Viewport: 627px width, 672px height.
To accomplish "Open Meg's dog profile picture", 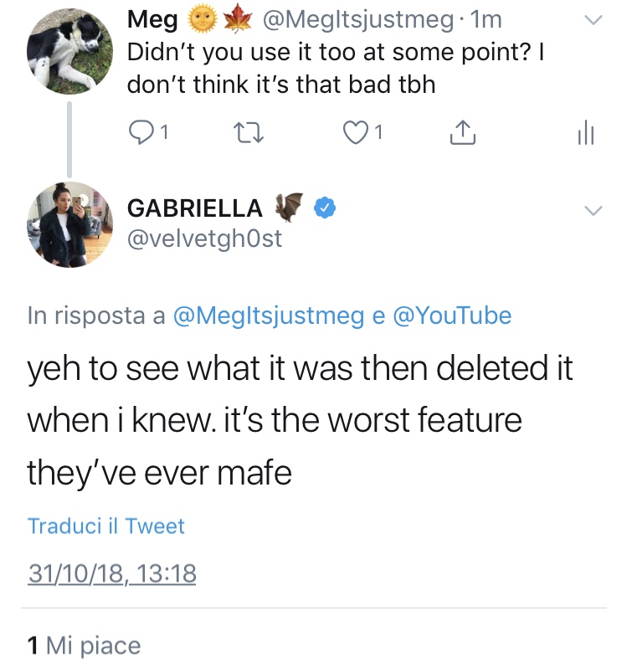I will (69, 52).
